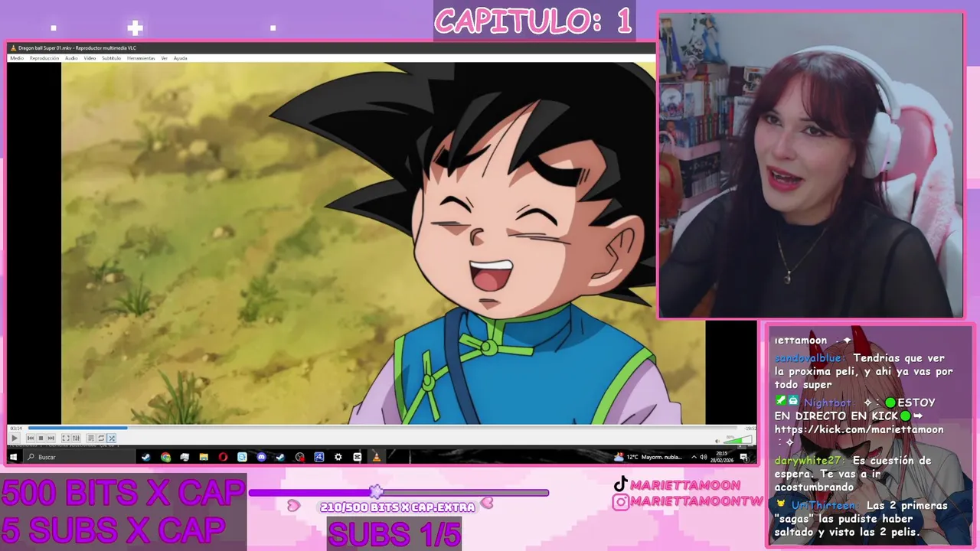Open the weather widget showing 12°C
The image size is (980, 551).
648,457
